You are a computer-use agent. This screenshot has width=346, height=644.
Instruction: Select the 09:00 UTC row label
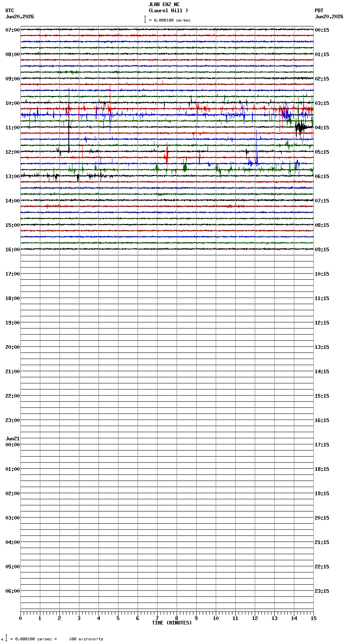click(13, 79)
